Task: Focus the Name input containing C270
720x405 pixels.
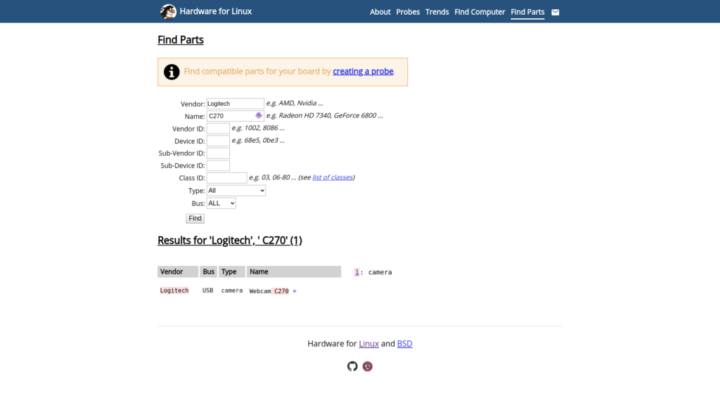Action: click(x=235, y=116)
